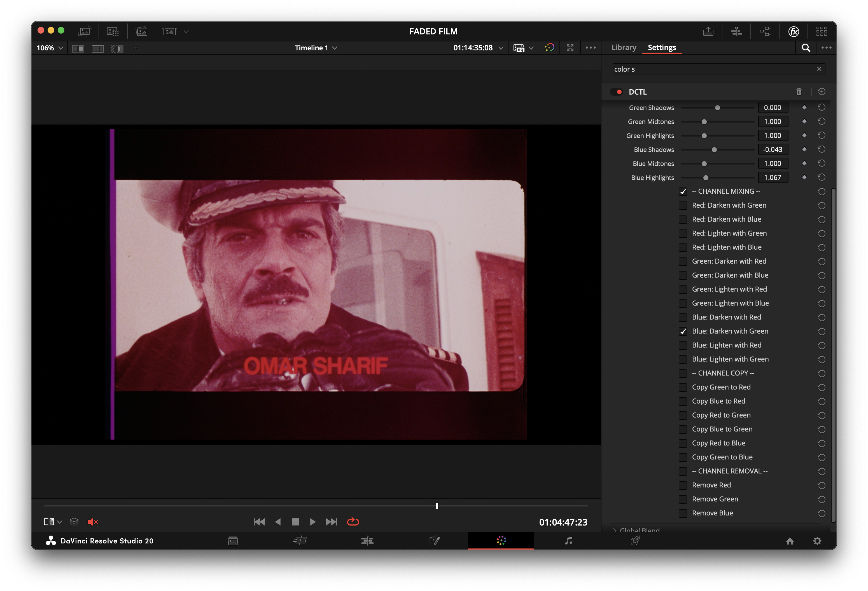The height and width of the screenshot is (591, 868).
Task: Open the Deliver page
Action: click(x=635, y=541)
